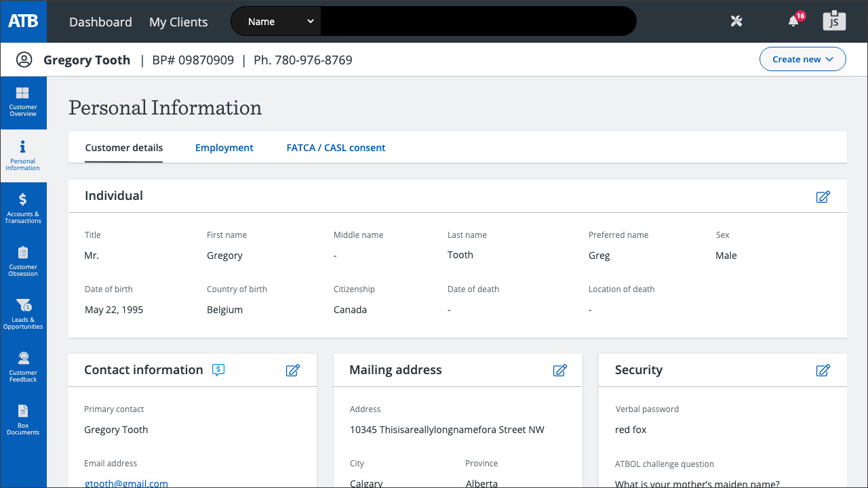Viewport: 868px width, 488px height.
Task: Open Box Documents sidebar item
Action: click(x=23, y=420)
